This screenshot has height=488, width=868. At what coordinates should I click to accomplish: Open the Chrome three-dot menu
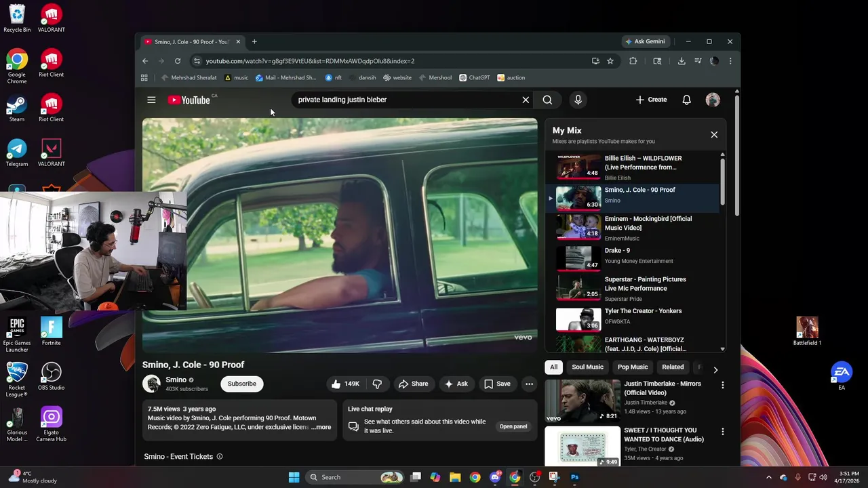(730, 61)
